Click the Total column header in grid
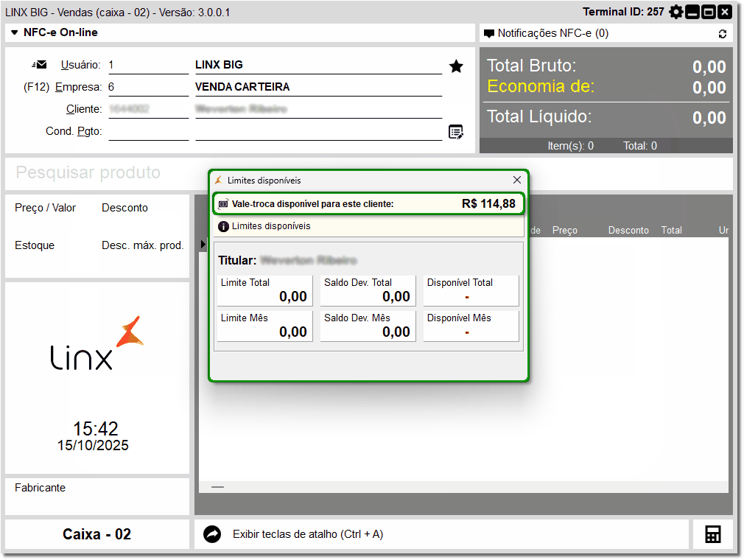Image resolution: width=744 pixels, height=560 pixels. click(671, 230)
